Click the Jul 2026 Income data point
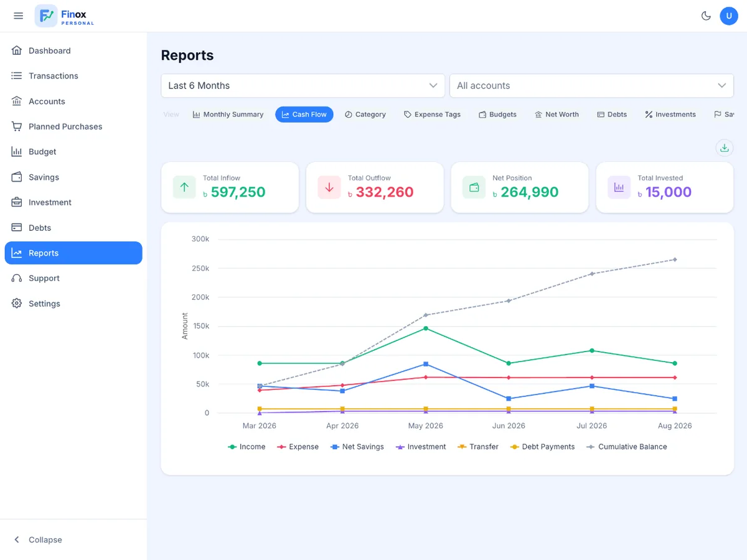The width and height of the screenshot is (747, 560). tap(592, 350)
